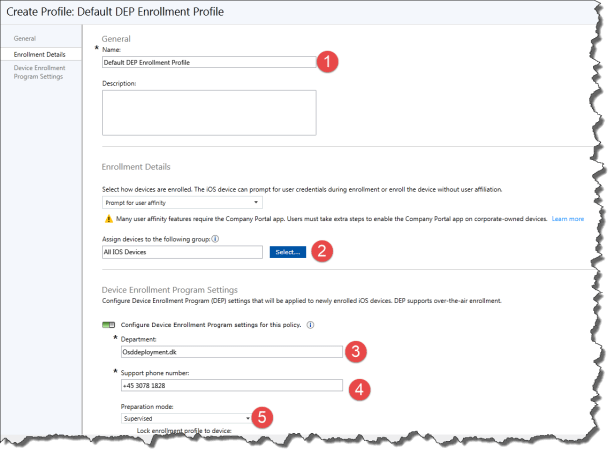
Task: Click the yellow warning icon for user affinity
Action: [108, 217]
